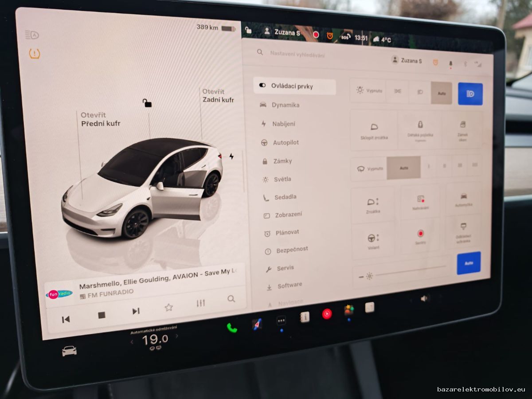Open the Odkládací schránka glovebox
The height and width of the screenshot is (399, 532).
coord(463,232)
